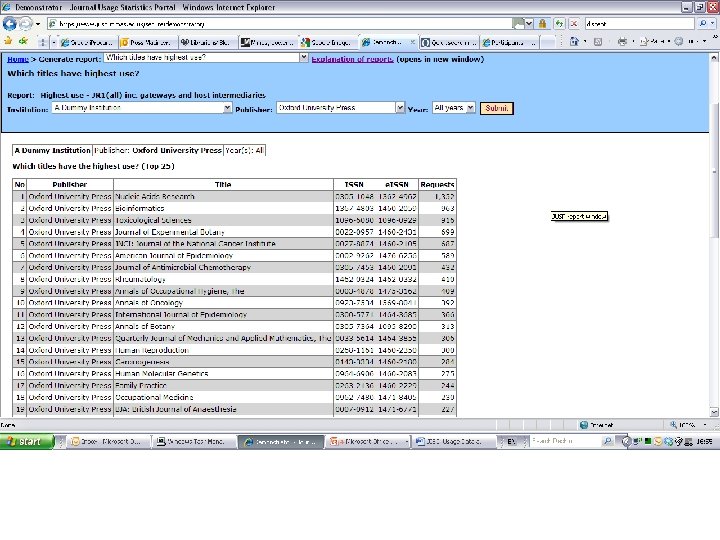
Task: Click the Submit button
Action: [x=496, y=108]
